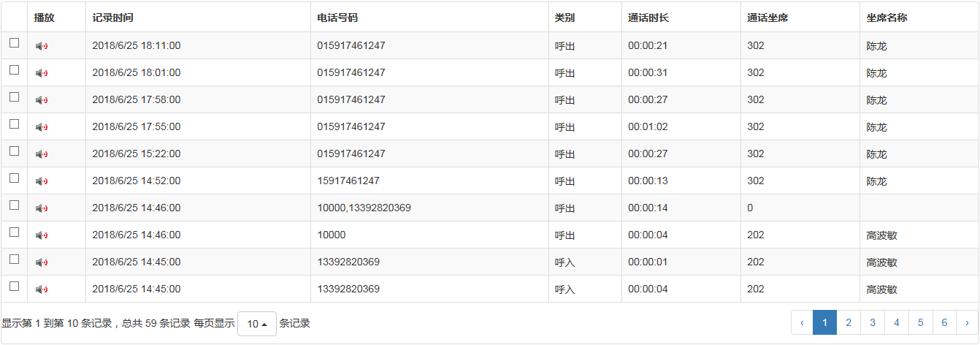Image resolution: width=980 pixels, height=345 pixels.
Task: Sort by the 记录时间 column header
Action: 113,18
